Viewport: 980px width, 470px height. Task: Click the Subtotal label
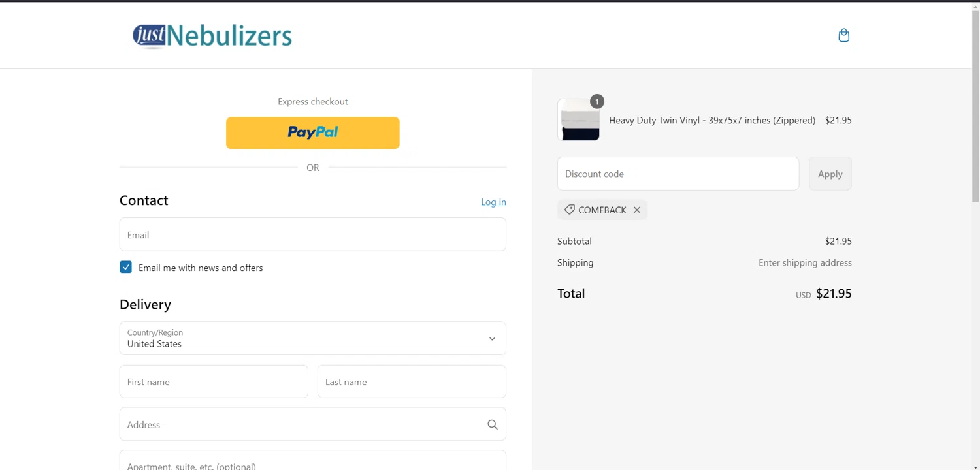[574, 241]
